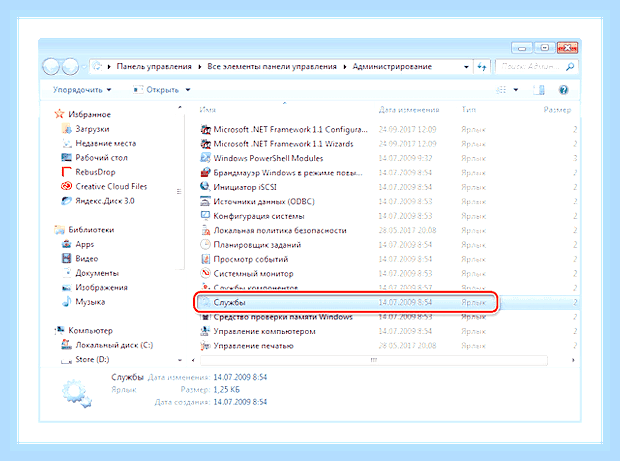Click the Инициатор iSCSI icon
Viewport: 620px width, 461px height.
[205, 187]
